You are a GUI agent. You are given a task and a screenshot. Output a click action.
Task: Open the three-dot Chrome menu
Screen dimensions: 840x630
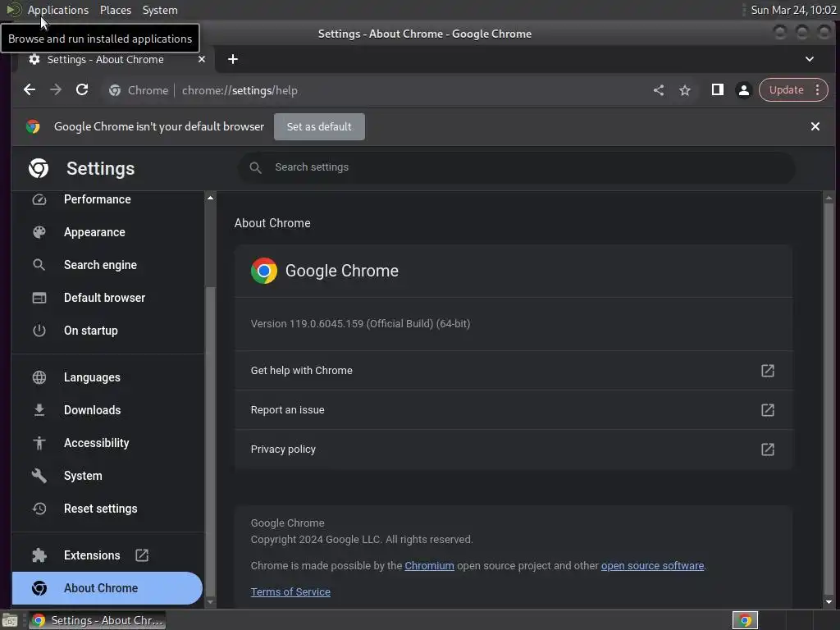click(x=818, y=90)
